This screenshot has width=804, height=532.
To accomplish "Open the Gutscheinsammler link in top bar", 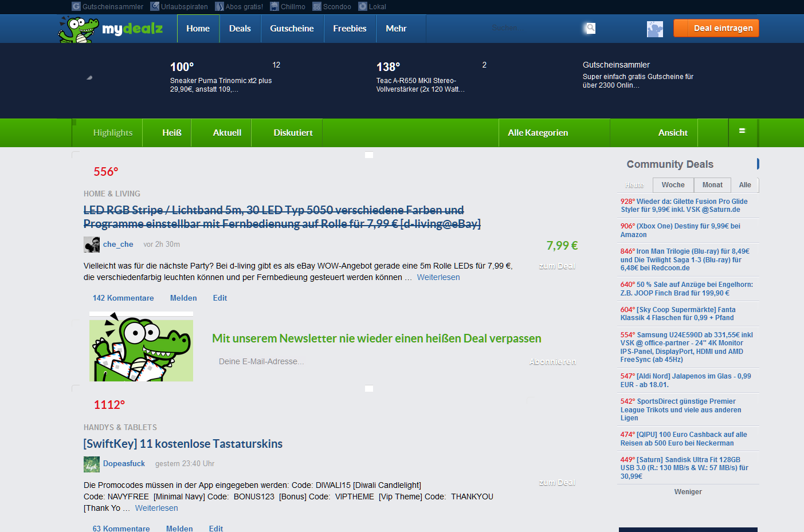I will tap(108, 7).
